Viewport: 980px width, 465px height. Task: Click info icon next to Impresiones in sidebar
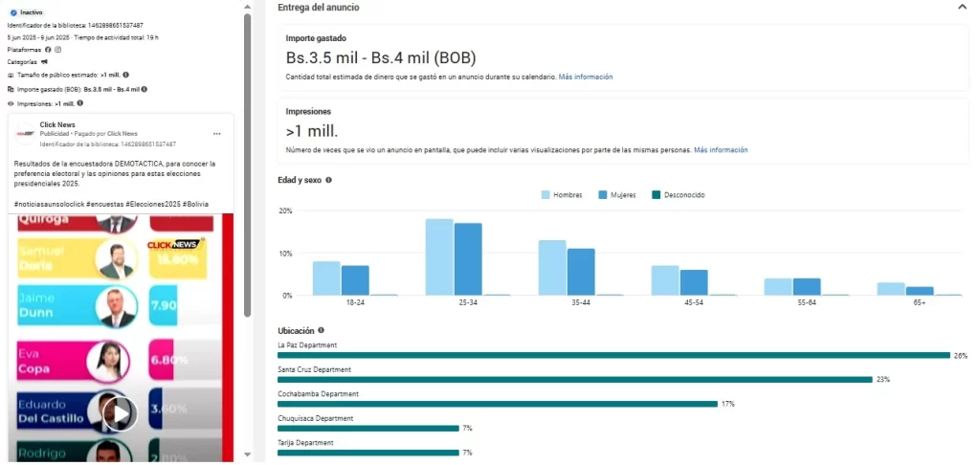tap(79, 103)
